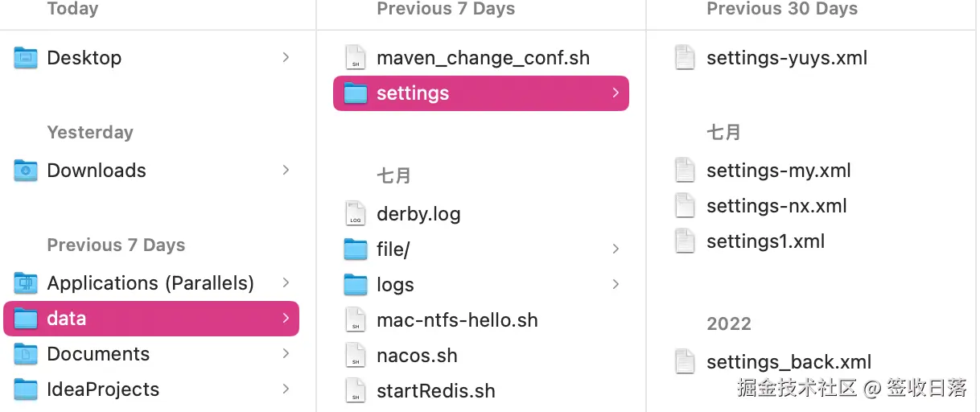Expand the logs folder chevron
This screenshot has width=980, height=412.
click(616, 285)
